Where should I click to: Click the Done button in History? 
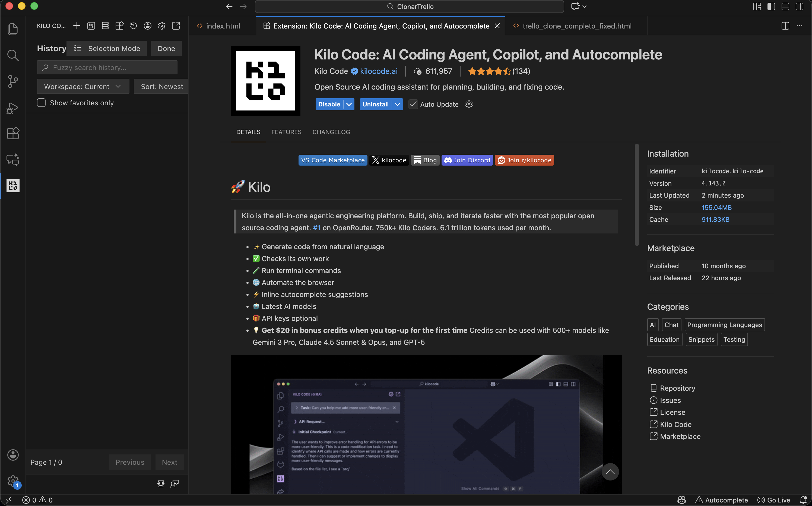click(x=166, y=49)
